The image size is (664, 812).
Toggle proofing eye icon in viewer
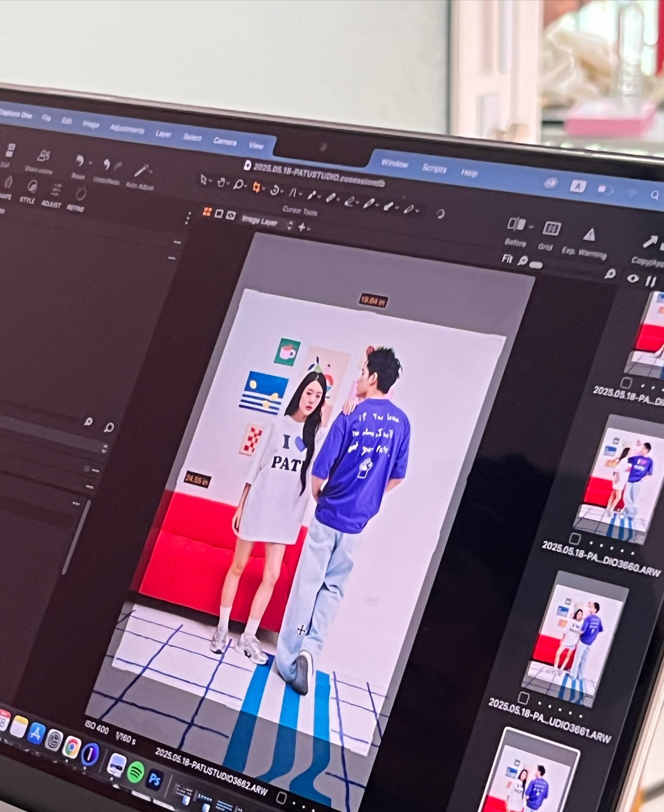click(231, 215)
